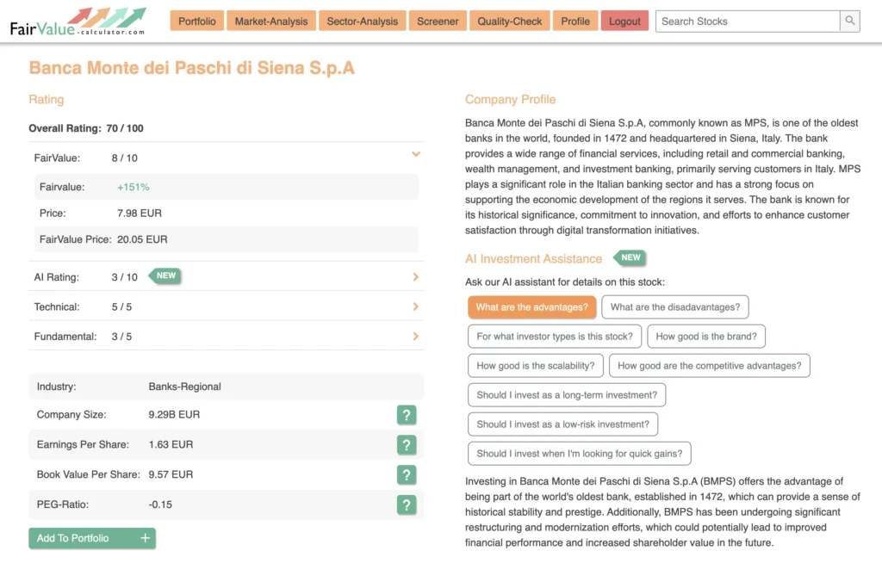Expand the Technical rating details

click(414, 306)
